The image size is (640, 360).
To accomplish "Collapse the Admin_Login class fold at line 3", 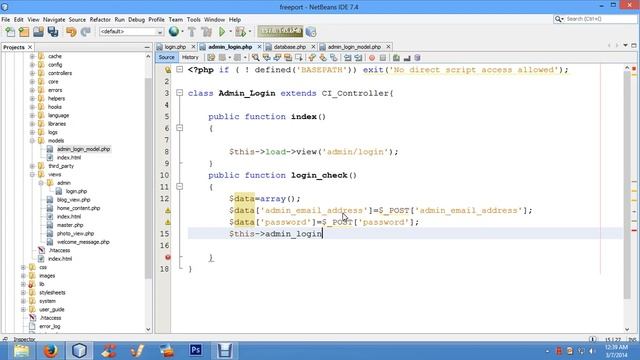I will click(179, 93).
